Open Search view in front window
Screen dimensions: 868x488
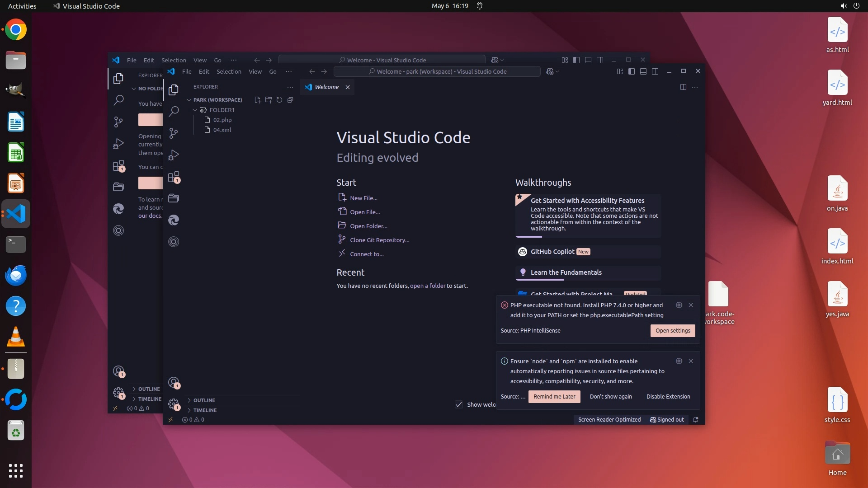tap(174, 111)
